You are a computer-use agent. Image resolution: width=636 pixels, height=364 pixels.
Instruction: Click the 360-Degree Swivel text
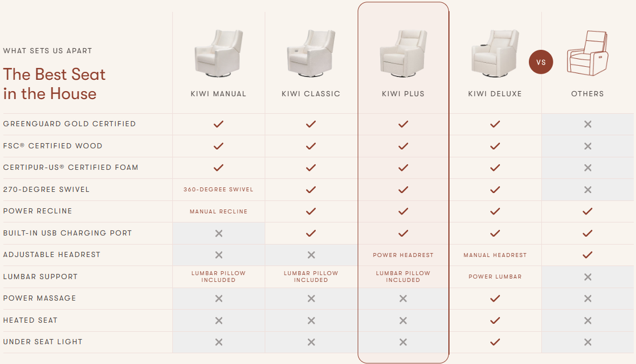[x=219, y=190]
